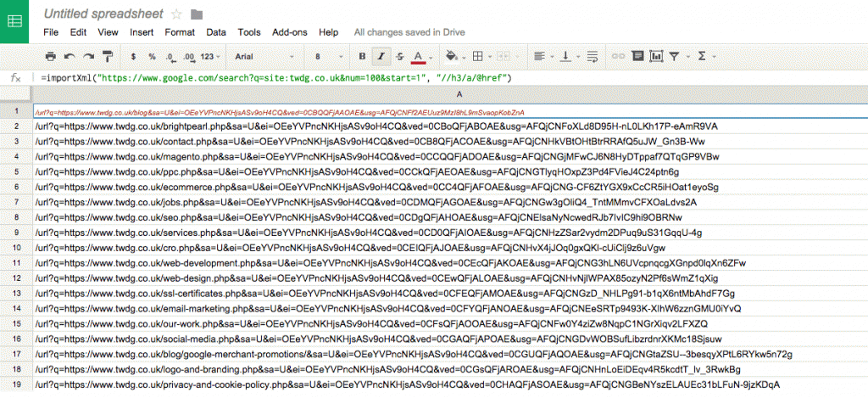Open the Data menu

click(216, 33)
